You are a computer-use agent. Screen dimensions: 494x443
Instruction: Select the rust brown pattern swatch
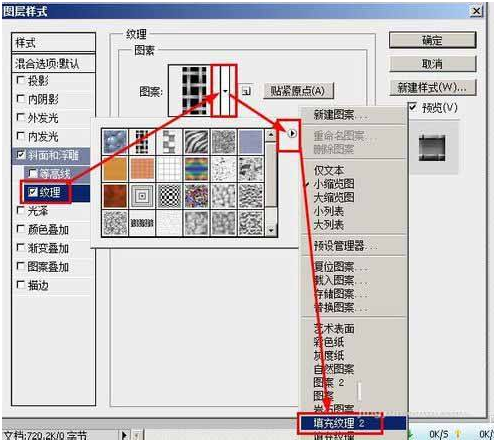pyautogui.click(x=115, y=196)
